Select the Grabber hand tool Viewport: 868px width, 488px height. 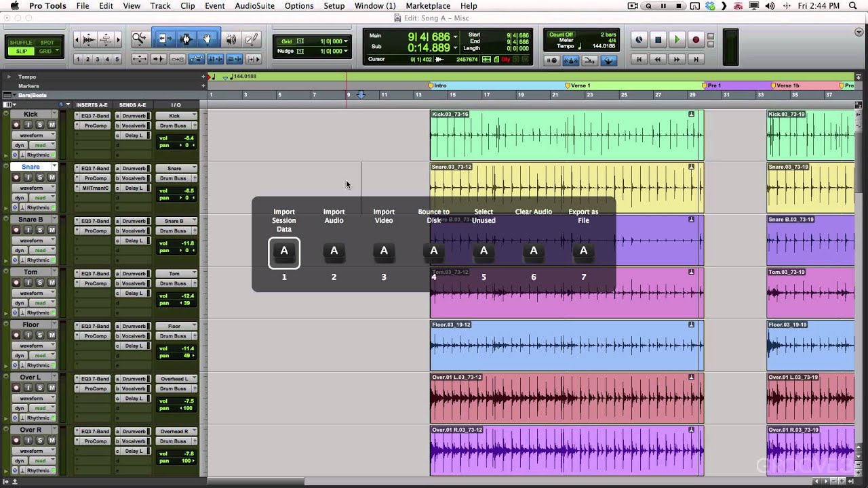coord(207,39)
